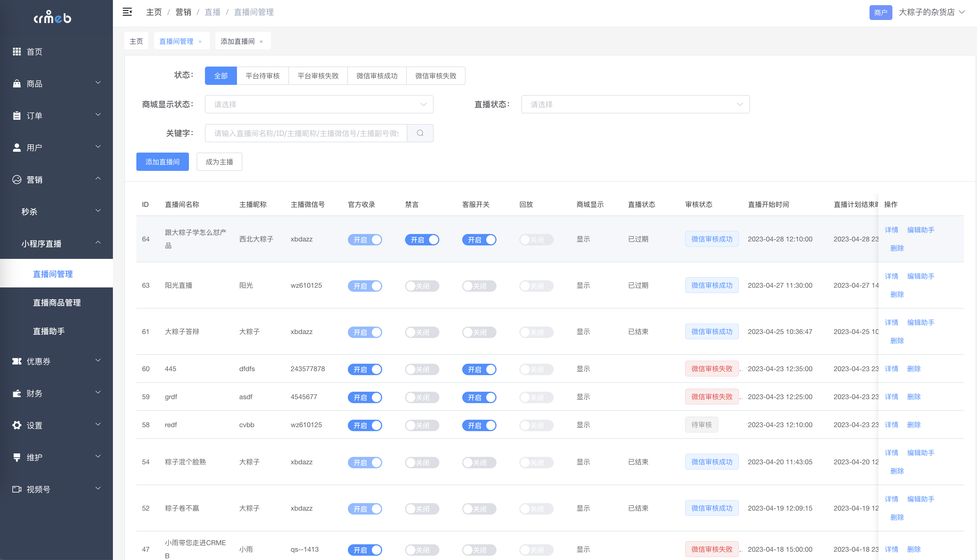Screen dimensions: 977x560
Task: Collapse the sidebar with the hamburger icon
Action: tap(127, 12)
